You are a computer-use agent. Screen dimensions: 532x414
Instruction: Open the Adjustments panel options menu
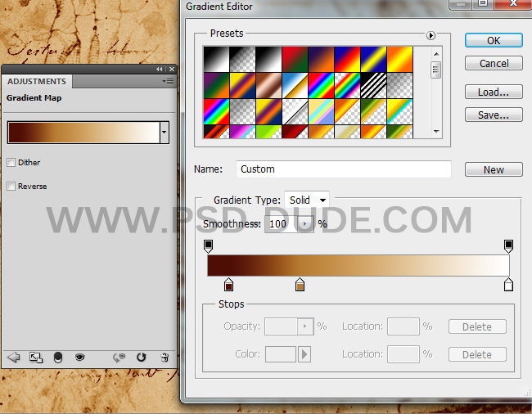pos(168,81)
